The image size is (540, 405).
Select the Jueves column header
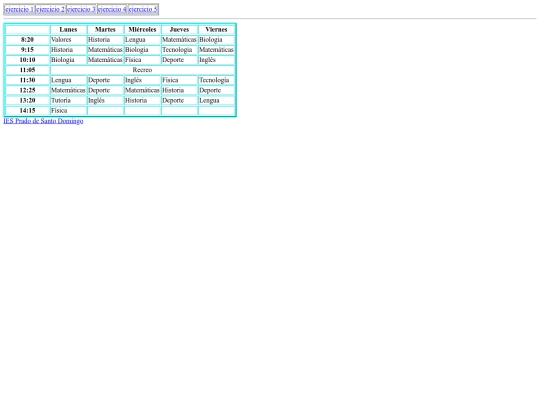pos(179,30)
